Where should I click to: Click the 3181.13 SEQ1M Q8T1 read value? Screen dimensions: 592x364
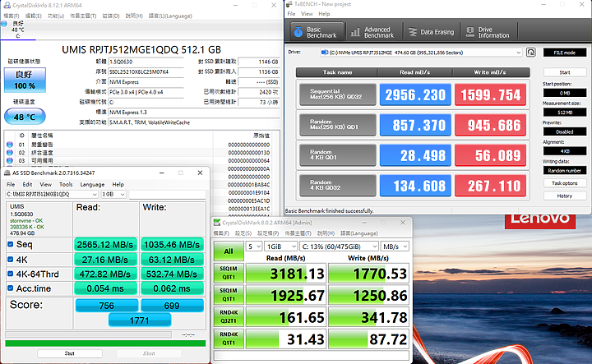[285, 273]
